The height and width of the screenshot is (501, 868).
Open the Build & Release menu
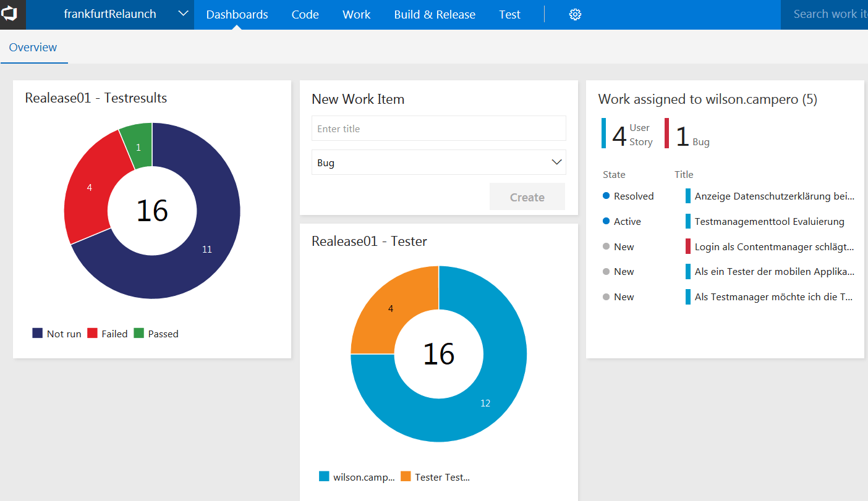click(x=435, y=14)
